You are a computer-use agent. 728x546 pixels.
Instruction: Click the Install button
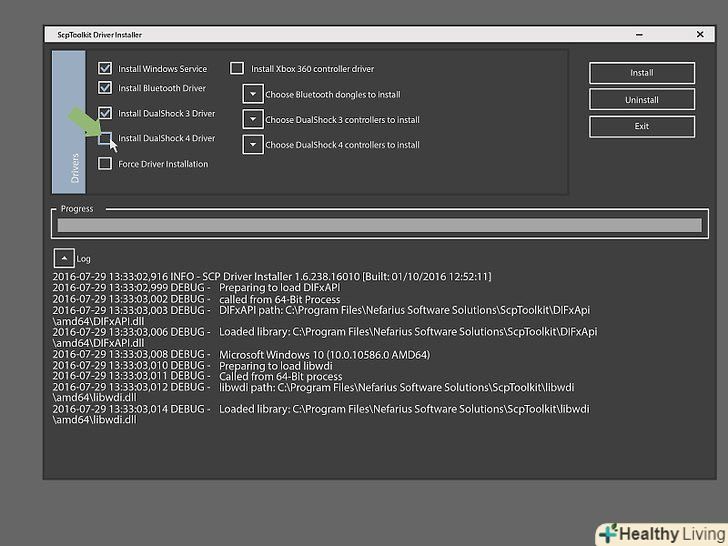(642, 73)
